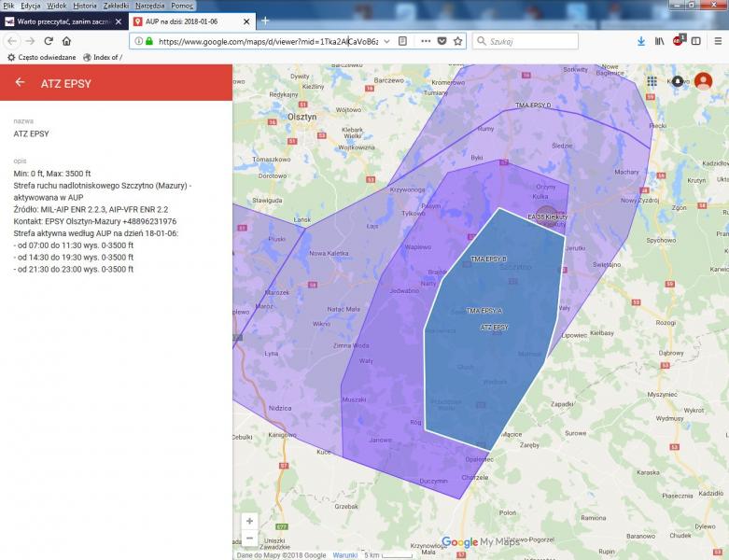Toggle reader view icon in address bar
The width and height of the screenshot is (729, 560).
(402, 41)
